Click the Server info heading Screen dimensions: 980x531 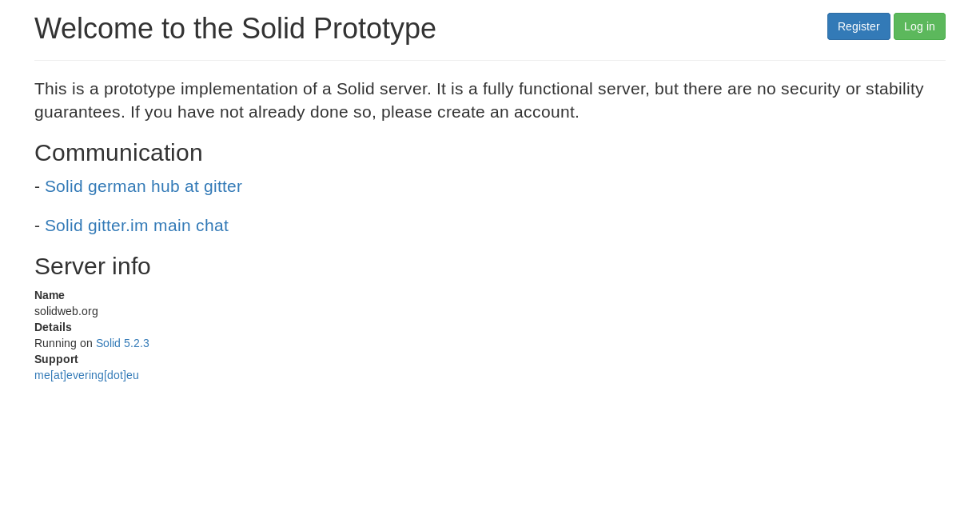(93, 266)
